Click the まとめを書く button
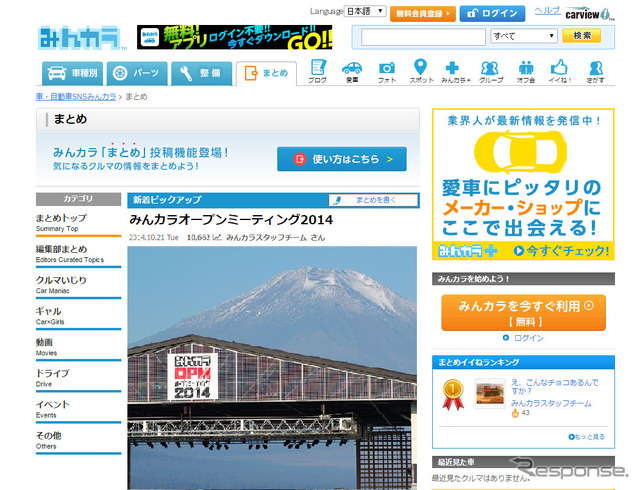The image size is (640, 490). click(373, 200)
